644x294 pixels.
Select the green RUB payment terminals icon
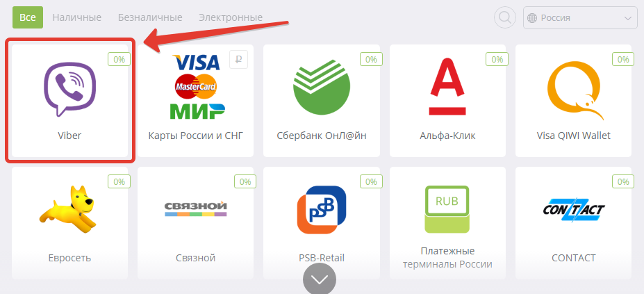(447, 209)
